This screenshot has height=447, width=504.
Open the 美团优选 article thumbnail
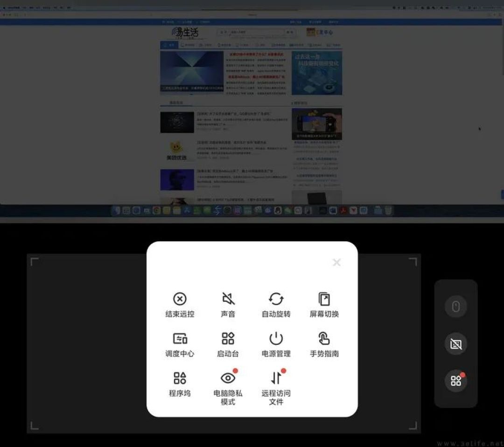(176, 150)
